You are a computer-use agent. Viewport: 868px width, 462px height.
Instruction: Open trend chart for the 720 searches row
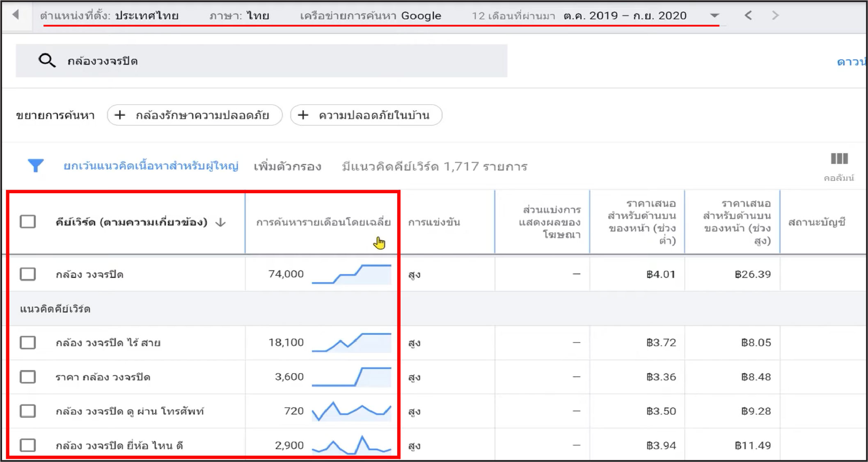[351, 411]
